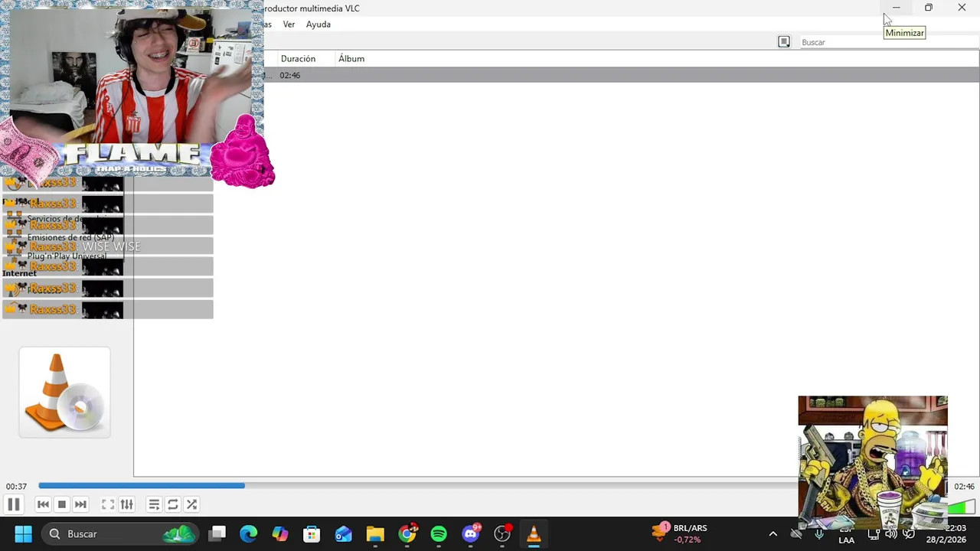The image size is (980, 551).
Task: Toggle the playlist view button
Action: (154, 504)
